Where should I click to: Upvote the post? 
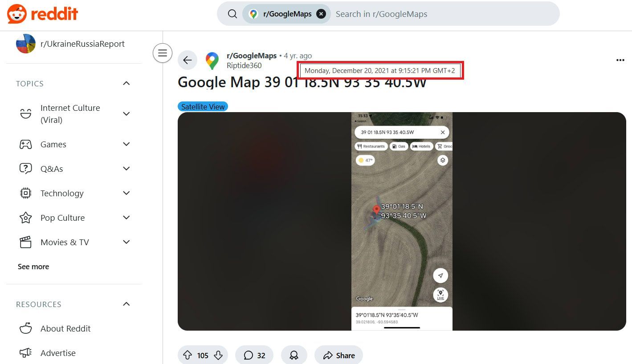point(188,355)
